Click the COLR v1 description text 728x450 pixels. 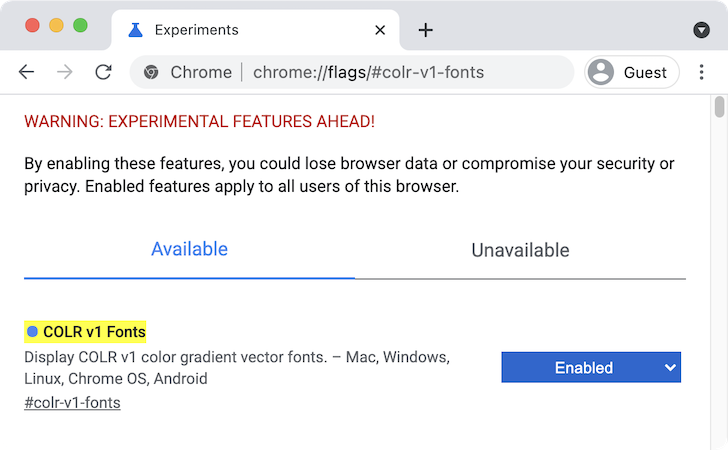(237, 368)
